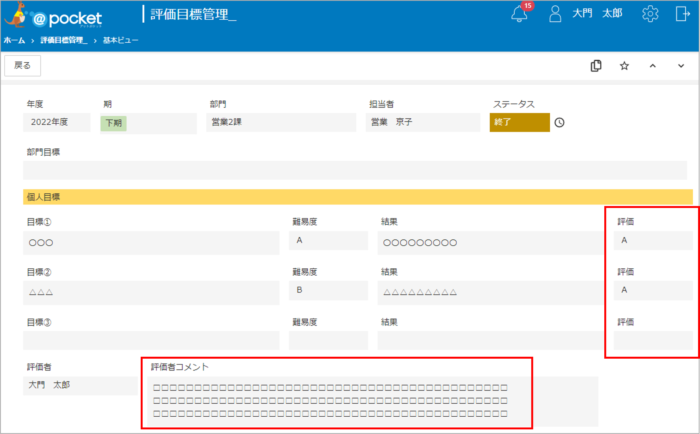Click the 基本ビュー breadcrumb
Screen dimensions: 700x434
[121, 40]
